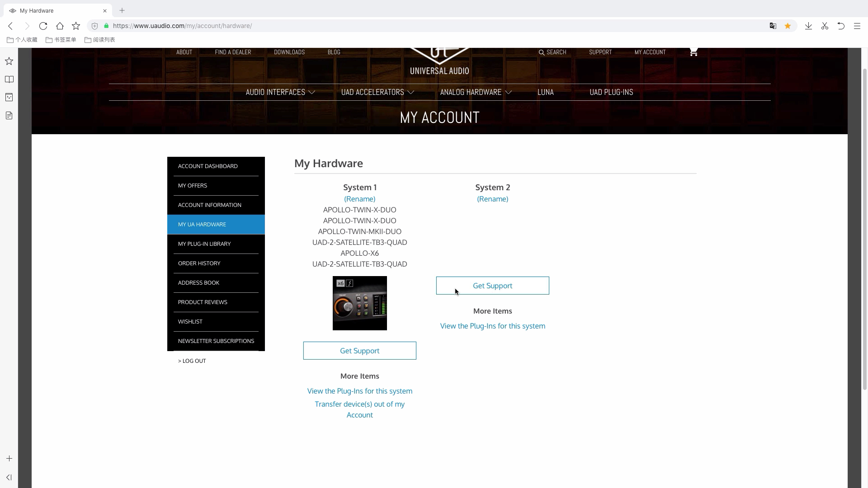868x488 pixels.
Task: Click the orange favorite star in address bar
Action: pyautogui.click(x=788, y=26)
